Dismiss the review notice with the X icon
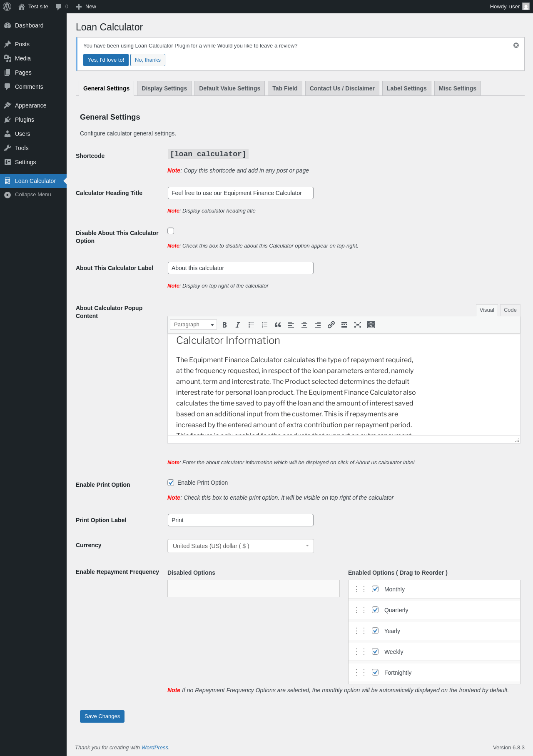533x756 pixels. 516,45
